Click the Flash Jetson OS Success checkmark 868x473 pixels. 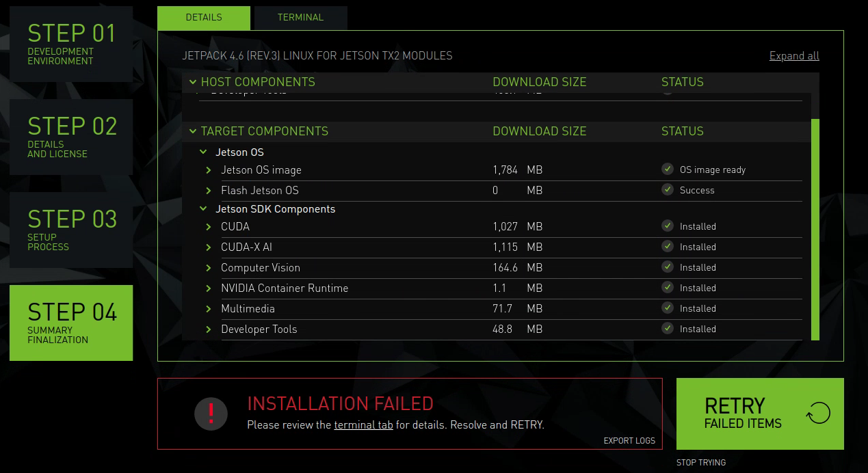668,190
